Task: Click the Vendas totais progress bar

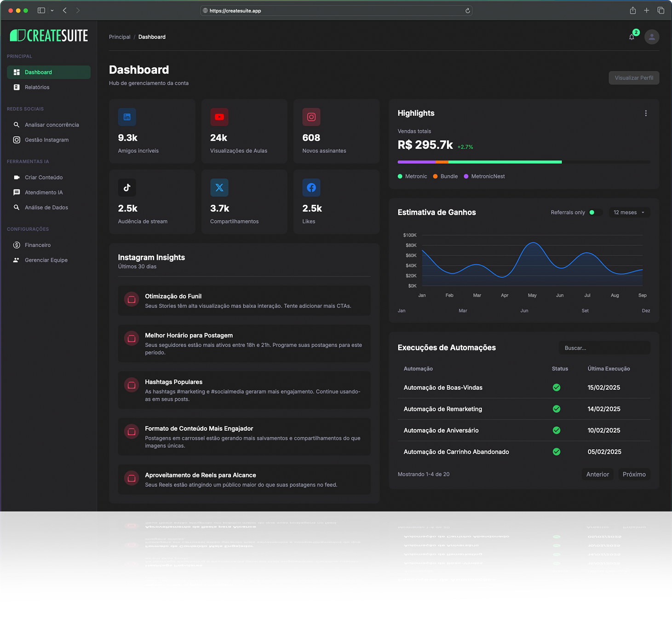Action: (x=523, y=162)
